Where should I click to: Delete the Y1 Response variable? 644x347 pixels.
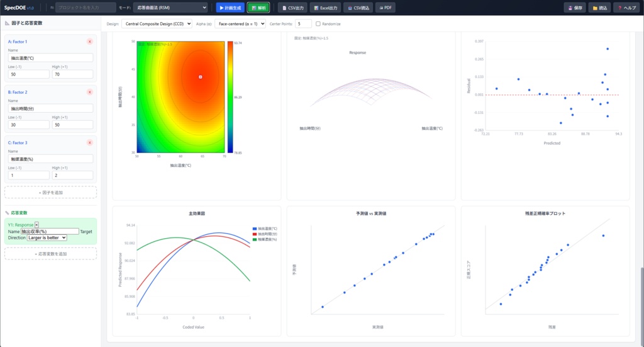[36, 225]
